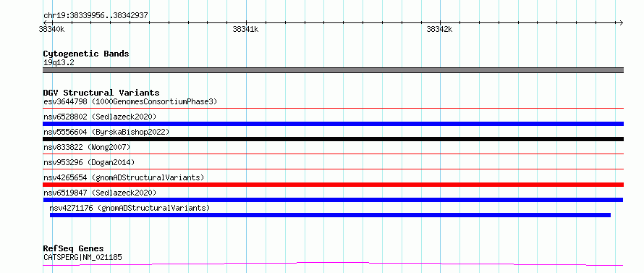Click the nsv833822 Wong2007 thin red line
Image resolution: width=644 pixels, height=273 pixels.
coord(333,154)
